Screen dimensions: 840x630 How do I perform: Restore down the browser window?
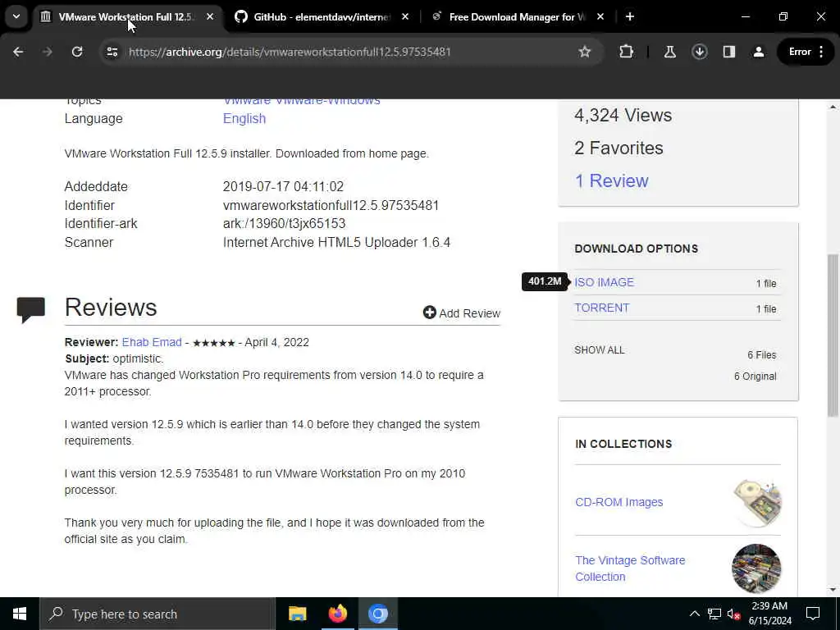[x=783, y=17]
